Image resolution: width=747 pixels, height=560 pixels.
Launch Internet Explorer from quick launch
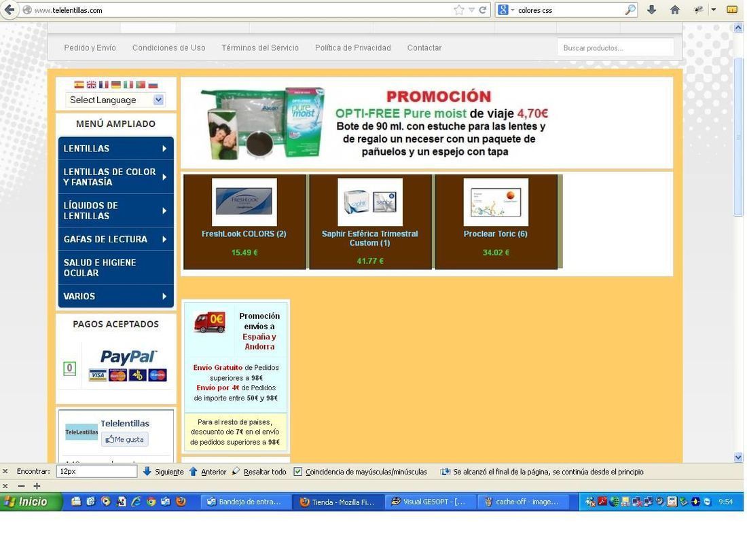(136, 502)
